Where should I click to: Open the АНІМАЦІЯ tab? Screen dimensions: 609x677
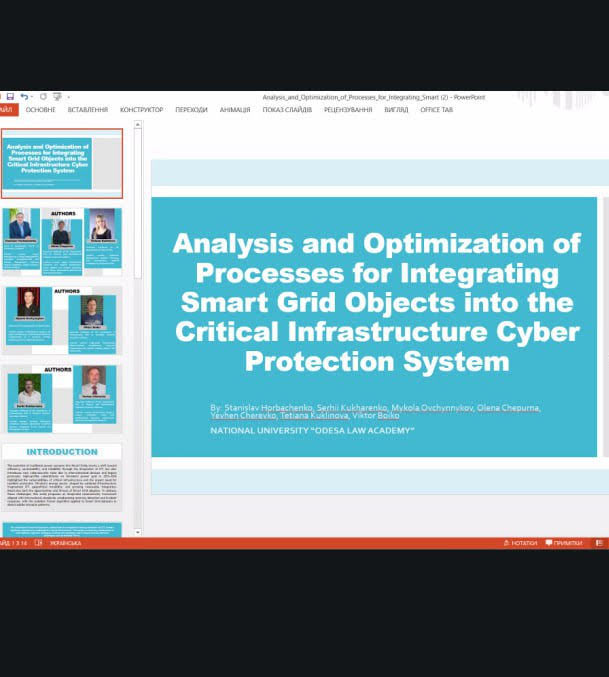235,110
